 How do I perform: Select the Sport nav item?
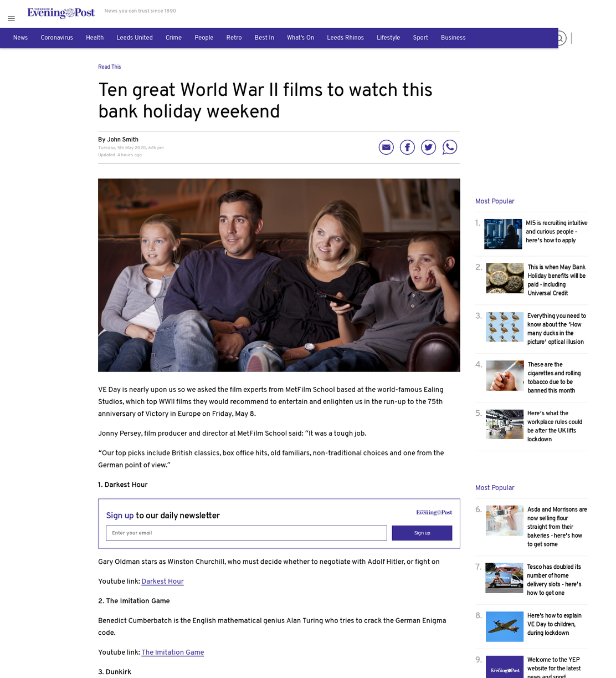(x=420, y=38)
